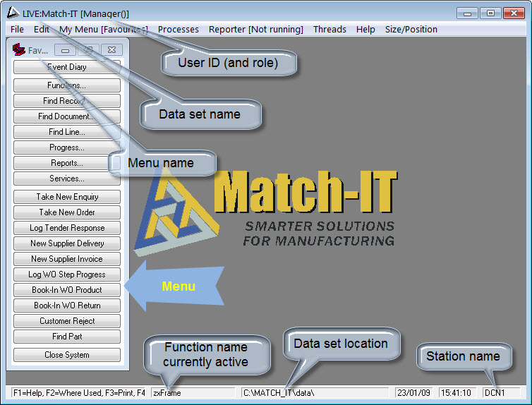Screen dimensions: 532x405
Task: Open the My Menu [Favourites] menu
Action: point(104,30)
